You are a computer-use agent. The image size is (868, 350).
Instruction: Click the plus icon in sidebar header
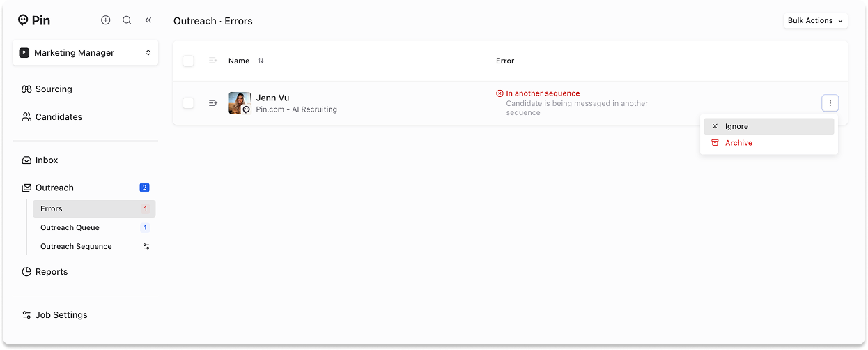click(106, 20)
